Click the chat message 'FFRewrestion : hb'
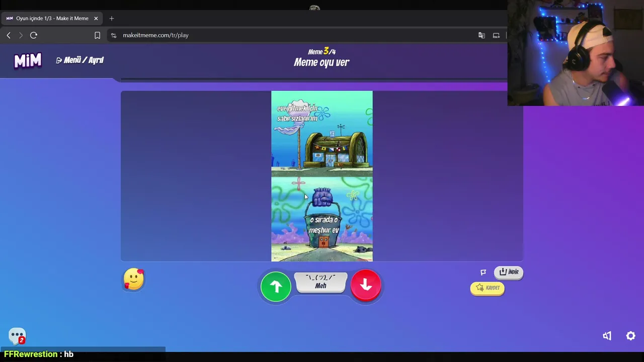644x362 pixels. [39, 354]
